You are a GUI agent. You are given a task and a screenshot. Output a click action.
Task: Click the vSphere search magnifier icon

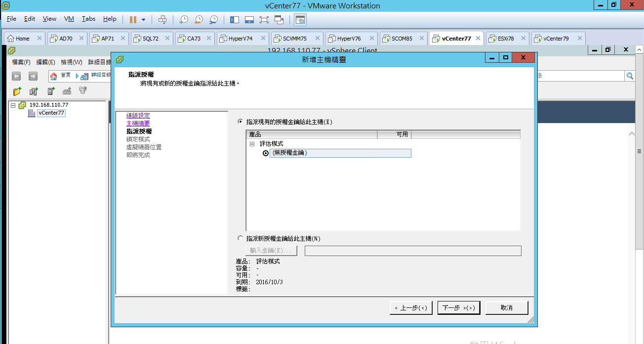tap(630, 76)
